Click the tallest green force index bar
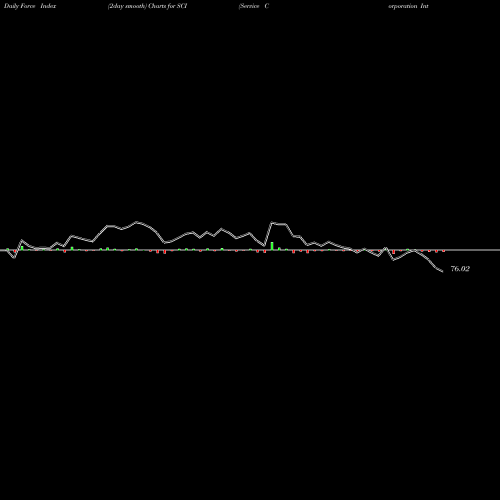Image resolution: width=500 pixels, height=500 pixels. [x=272, y=246]
